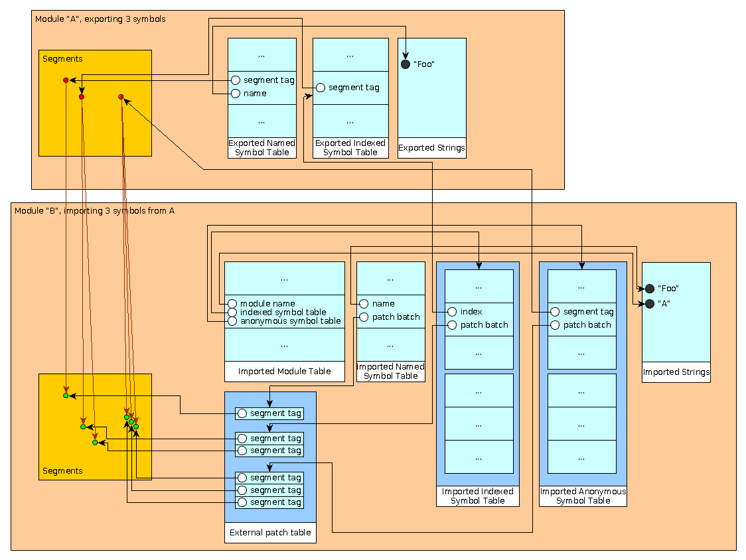This screenshot has width=746, height=560.
Task: Click "segment tag" circle in Exported Indexed Symbol Table
Action: click(x=320, y=88)
